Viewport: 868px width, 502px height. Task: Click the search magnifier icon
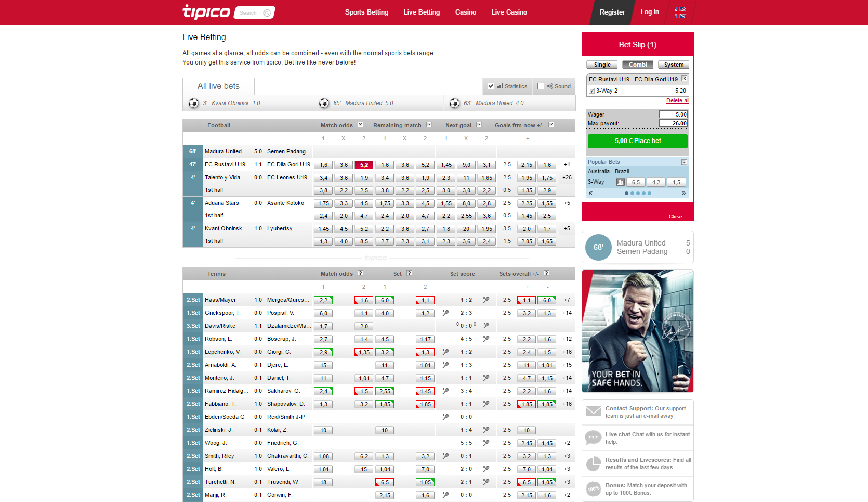tap(267, 13)
